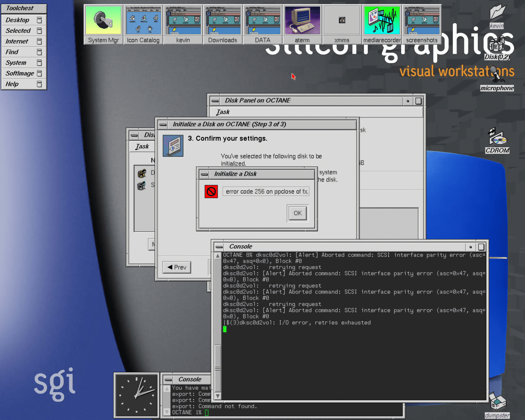The height and width of the screenshot is (420, 525).
Task: Open the large Console window menu
Action: 219,247
